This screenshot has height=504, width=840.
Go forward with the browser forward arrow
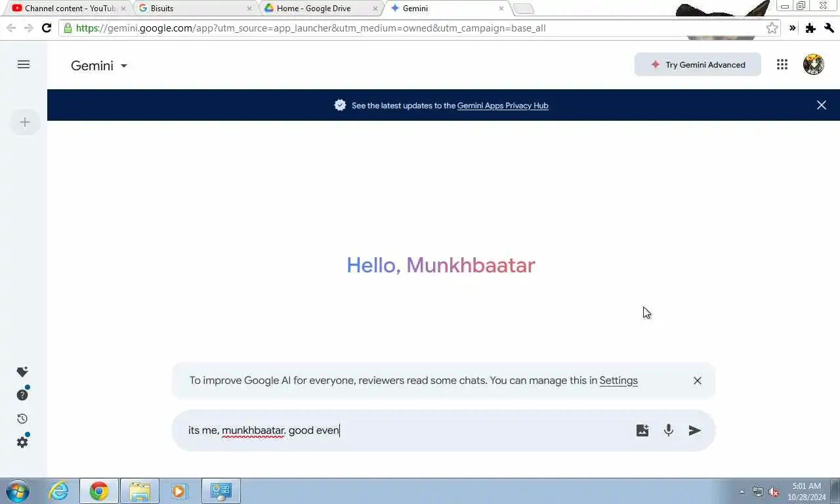(x=28, y=28)
